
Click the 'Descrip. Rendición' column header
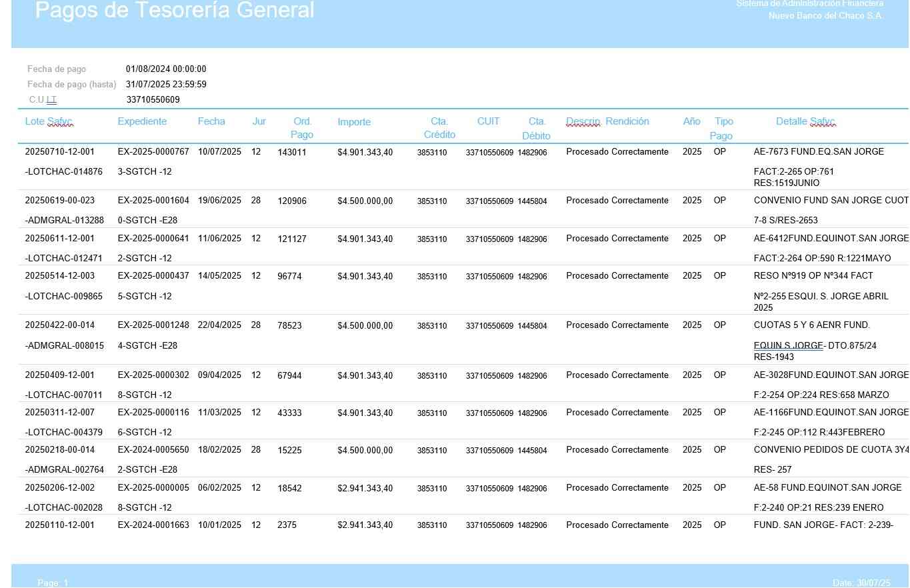tap(607, 121)
